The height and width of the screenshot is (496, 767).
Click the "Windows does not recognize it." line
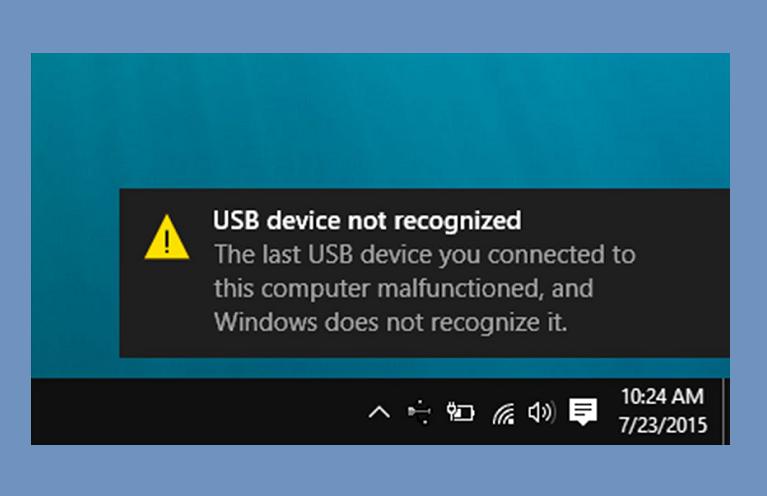[x=390, y=322]
